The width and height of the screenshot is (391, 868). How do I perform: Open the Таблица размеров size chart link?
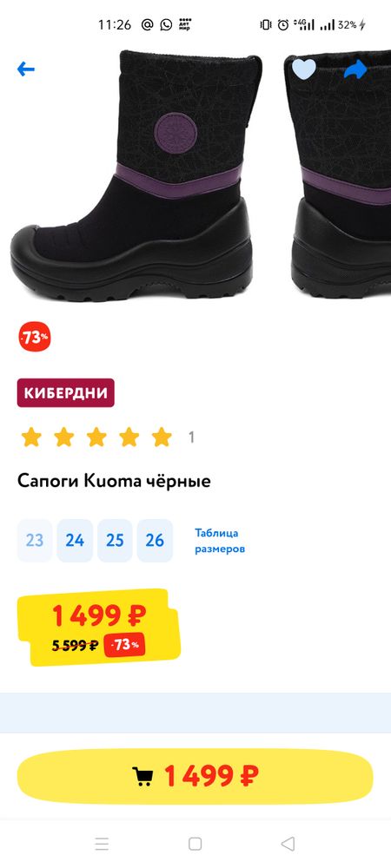tap(219, 541)
